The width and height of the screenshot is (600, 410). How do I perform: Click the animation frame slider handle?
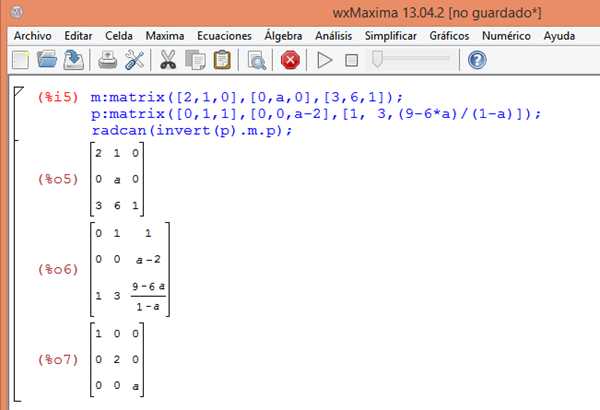[377, 59]
